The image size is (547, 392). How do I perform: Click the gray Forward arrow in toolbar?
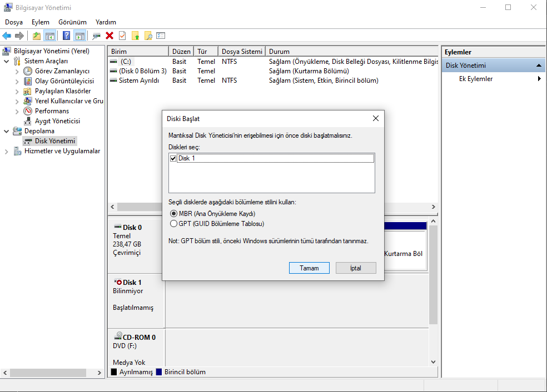coord(19,36)
